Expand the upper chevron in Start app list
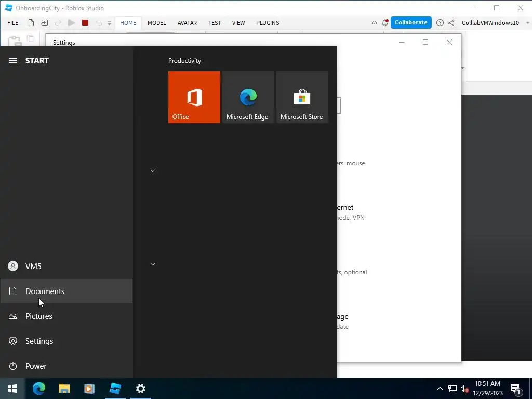Image resolution: width=532 pixels, height=399 pixels. (x=153, y=170)
